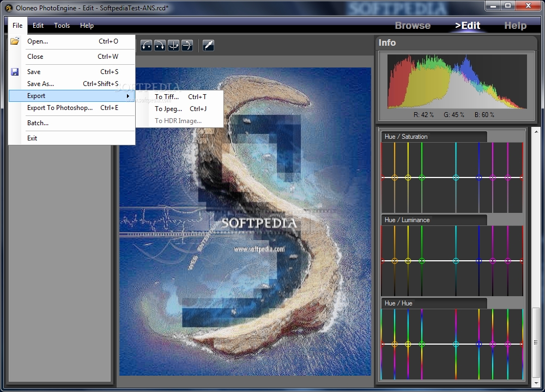This screenshot has width=545, height=392.
Task: Choose Open... from the File menu
Action: 71,41
